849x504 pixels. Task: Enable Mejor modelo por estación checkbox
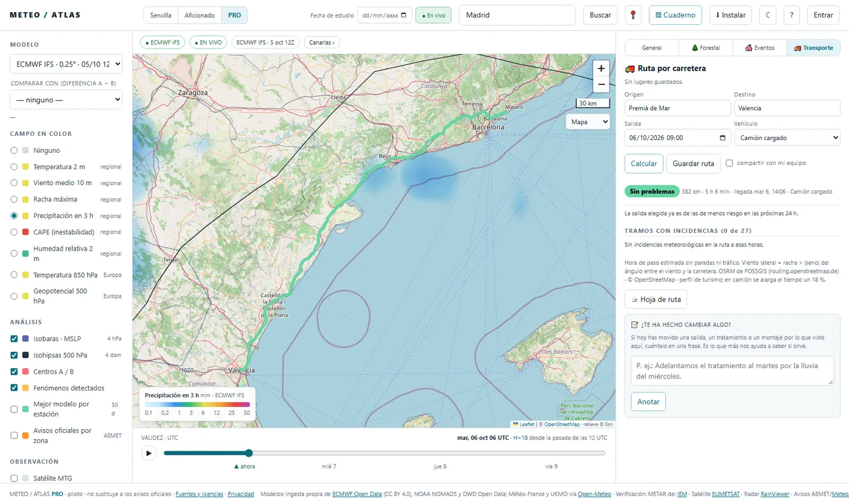(x=14, y=409)
